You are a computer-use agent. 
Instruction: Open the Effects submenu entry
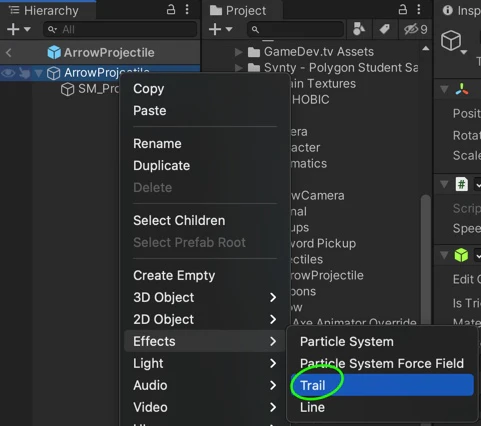[x=205, y=341]
